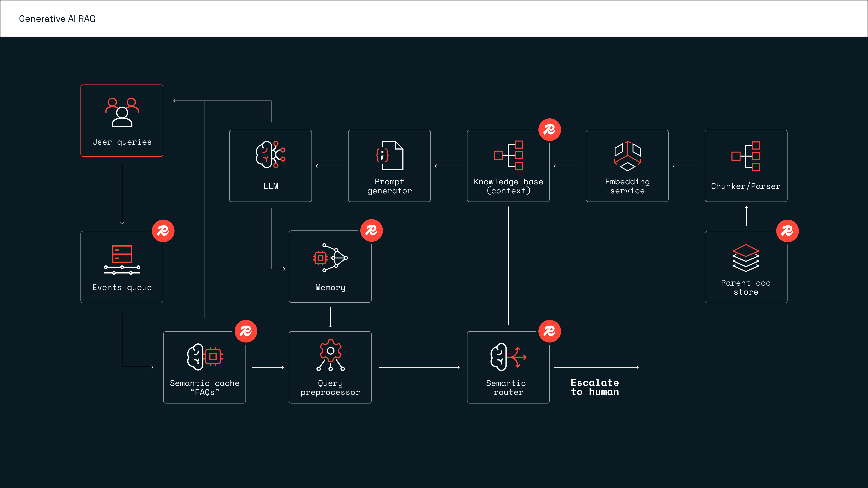Screen dimensions: 868x488
Task: Click the User queries people icon
Action: (x=122, y=112)
